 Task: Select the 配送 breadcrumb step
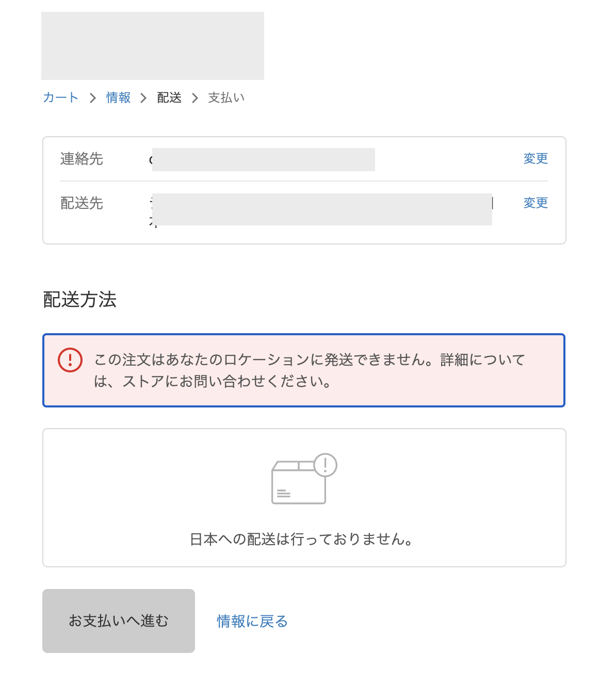coord(169,97)
